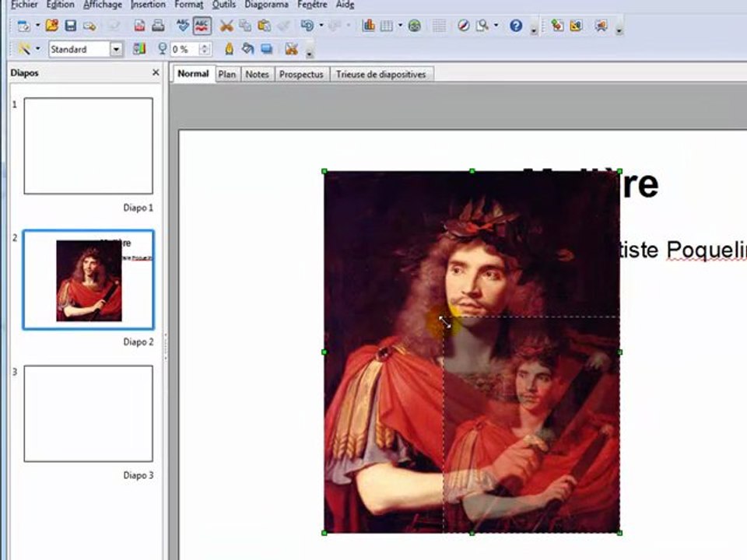Click the Area fill bucket icon

(247, 48)
